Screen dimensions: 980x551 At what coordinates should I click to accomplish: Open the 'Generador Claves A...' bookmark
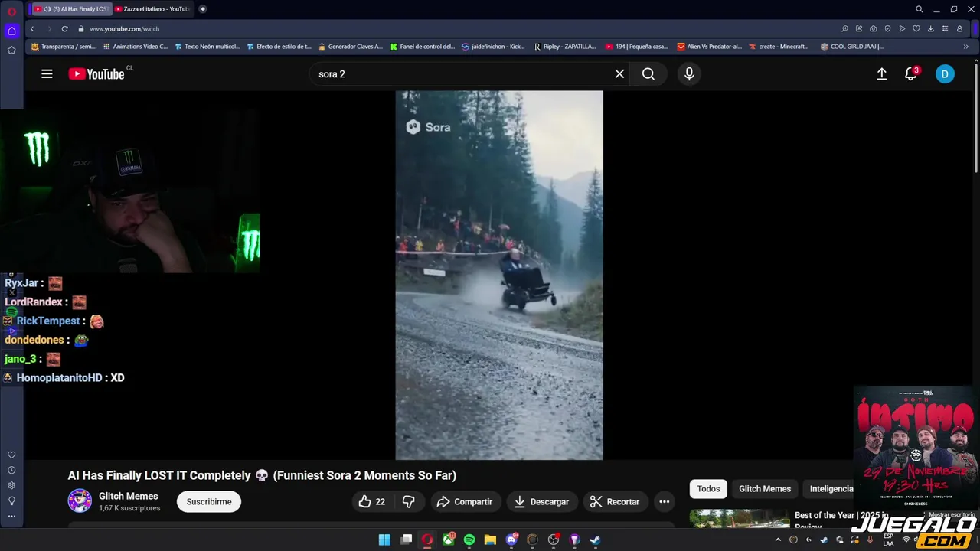point(350,47)
